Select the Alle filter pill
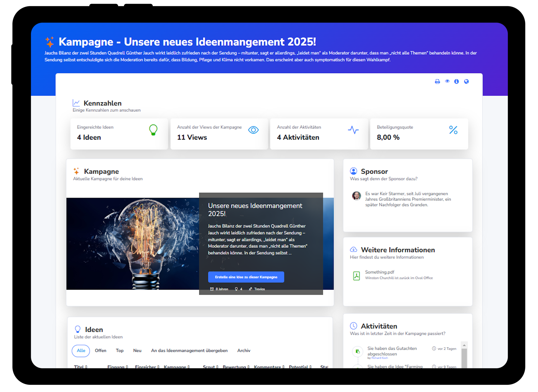The height and width of the screenshot is (392, 538). pyautogui.click(x=81, y=350)
